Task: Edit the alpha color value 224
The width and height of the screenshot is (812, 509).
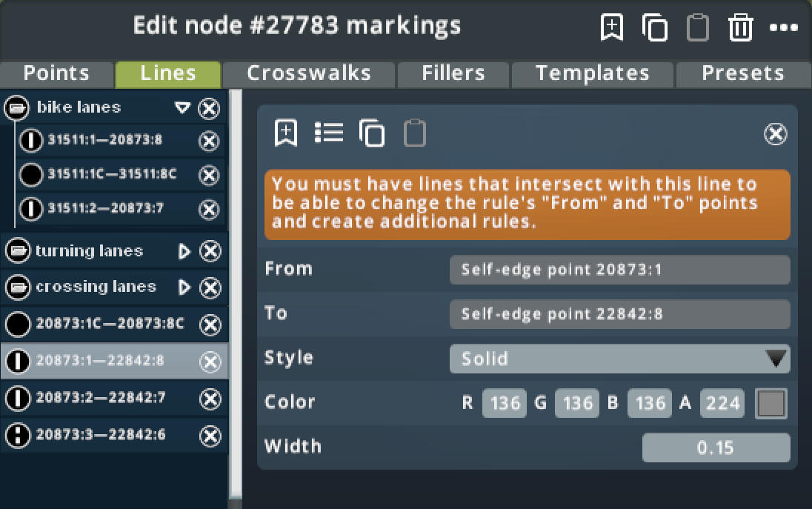Action: 722,403
